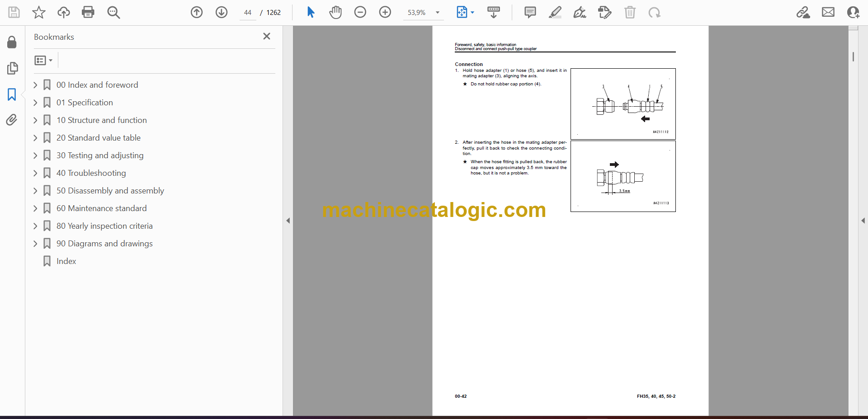Close the Bookmarks panel
The image size is (868, 419).
267,36
